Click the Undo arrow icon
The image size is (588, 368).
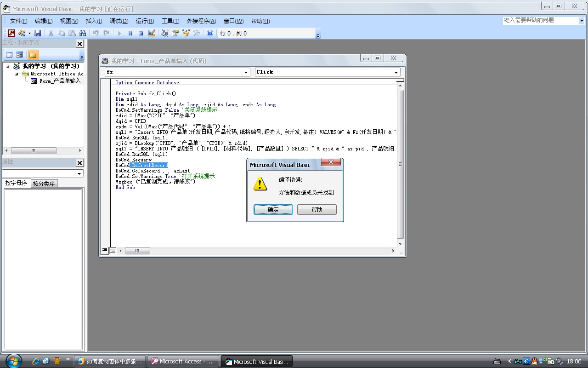pyautogui.click(x=96, y=33)
